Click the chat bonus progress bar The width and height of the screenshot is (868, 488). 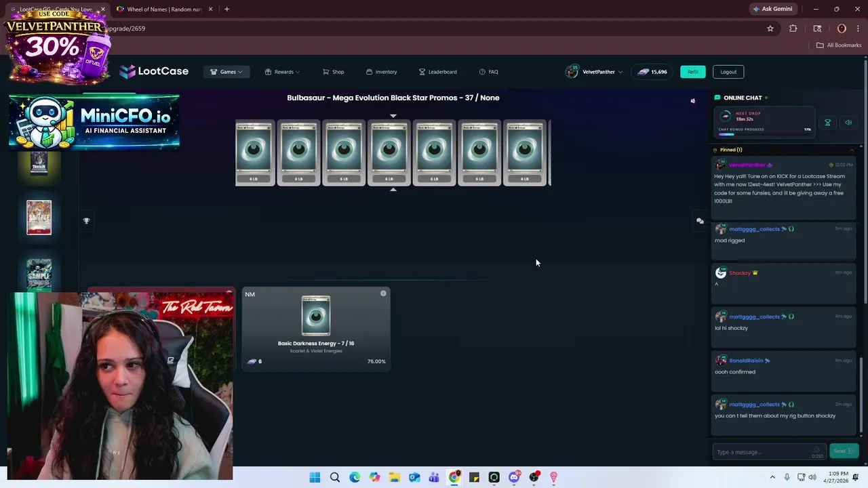click(764, 134)
